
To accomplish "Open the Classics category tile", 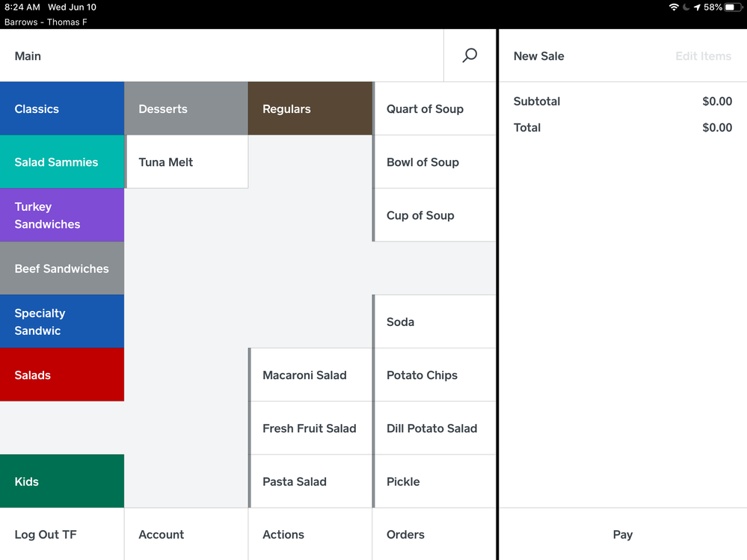I will click(62, 108).
